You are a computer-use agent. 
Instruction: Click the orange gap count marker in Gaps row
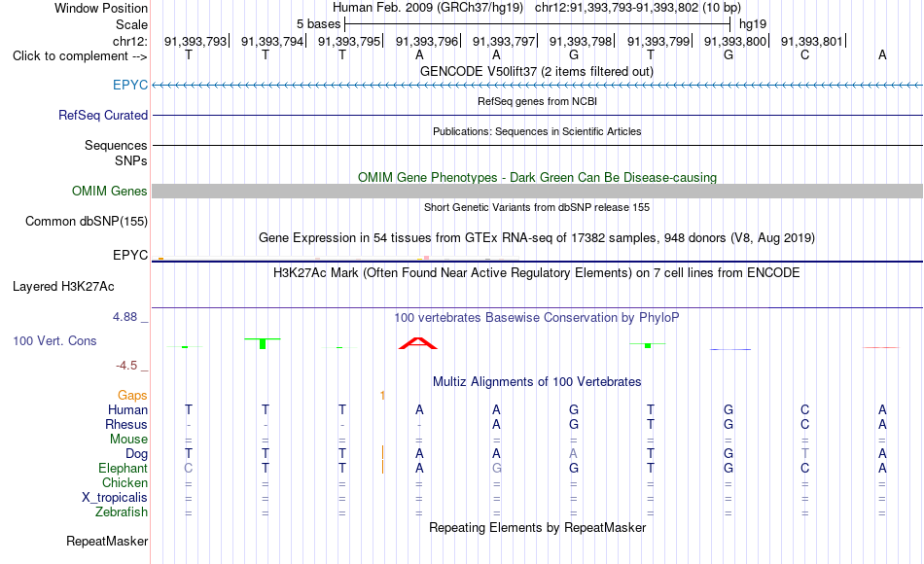pyautogui.click(x=382, y=395)
